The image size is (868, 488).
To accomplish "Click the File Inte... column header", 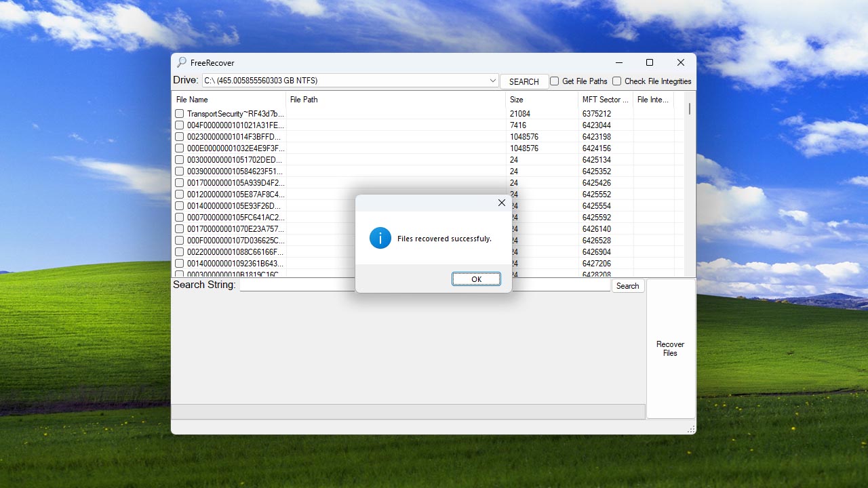I will [654, 100].
